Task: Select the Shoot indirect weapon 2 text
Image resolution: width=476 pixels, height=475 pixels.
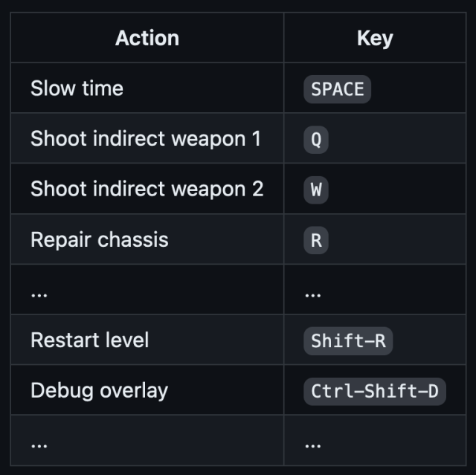Action: coord(147,190)
